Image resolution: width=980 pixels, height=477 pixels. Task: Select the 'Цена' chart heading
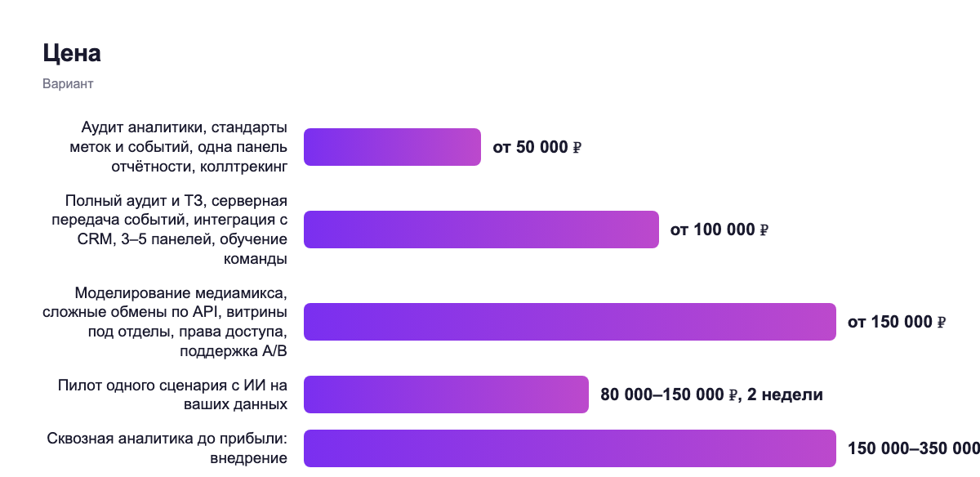(x=72, y=54)
